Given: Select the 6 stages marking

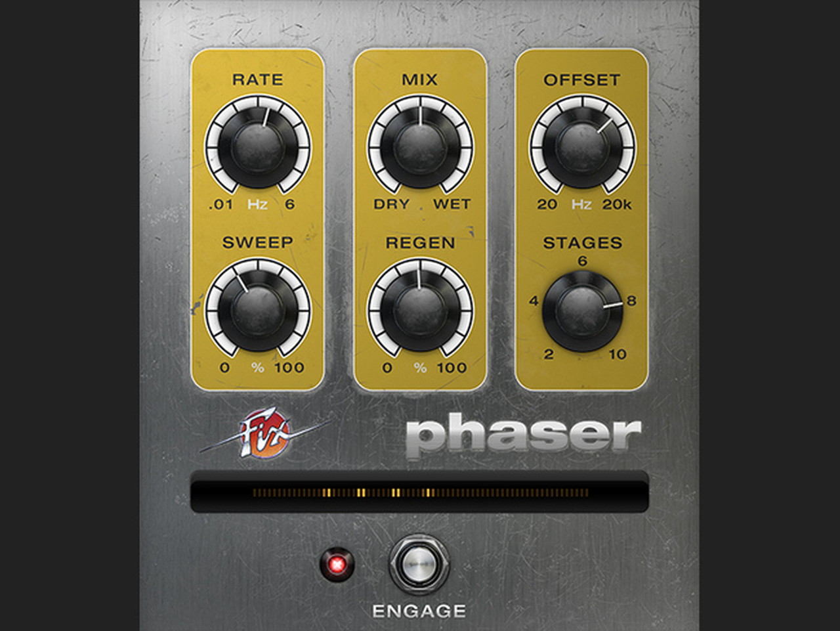Looking at the screenshot, I should tap(582, 261).
